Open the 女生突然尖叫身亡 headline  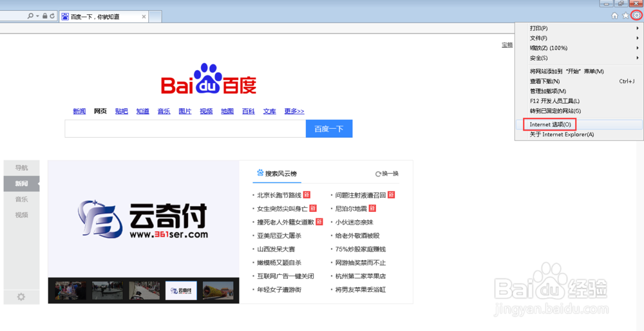(x=283, y=209)
